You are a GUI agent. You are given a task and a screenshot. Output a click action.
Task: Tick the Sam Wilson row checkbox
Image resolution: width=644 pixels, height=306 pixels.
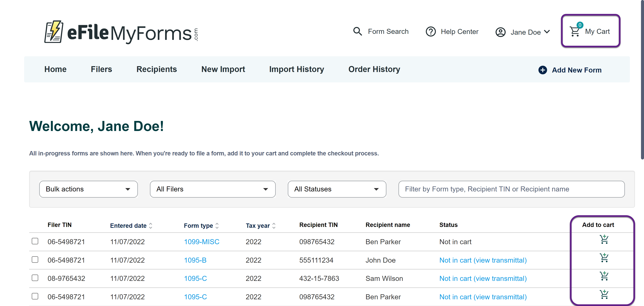click(x=35, y=278)
